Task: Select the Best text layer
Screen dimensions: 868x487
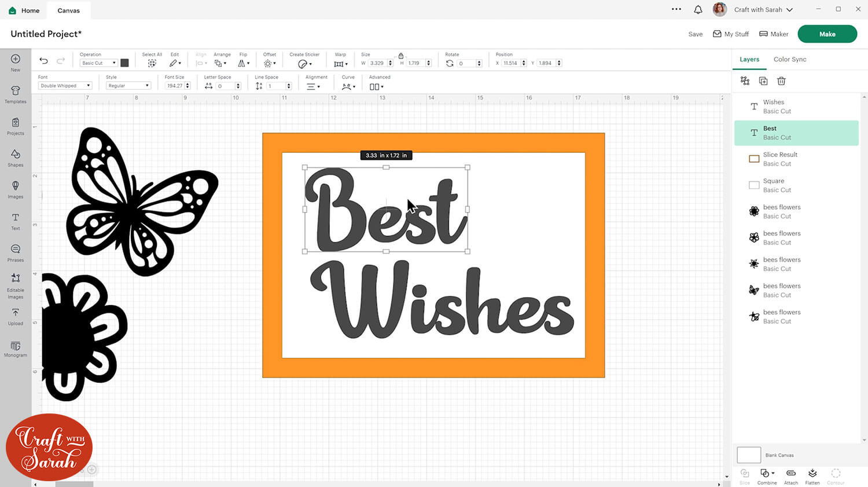Action: pos(796,133)
